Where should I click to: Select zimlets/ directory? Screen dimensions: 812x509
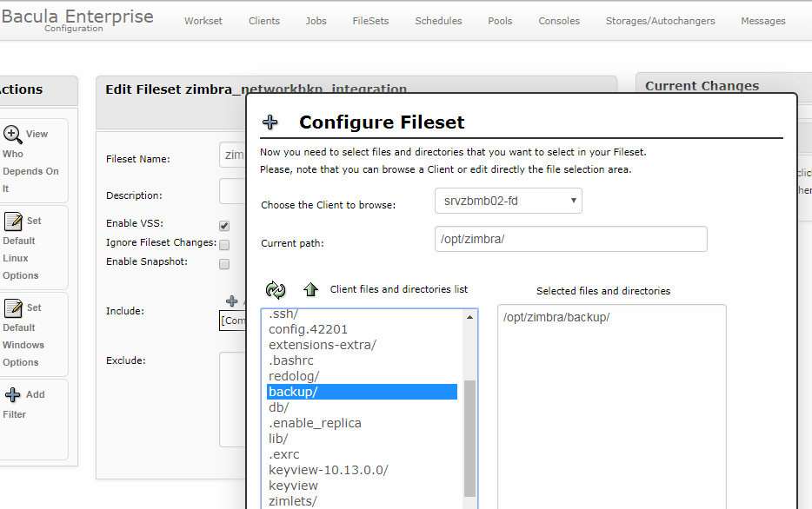tap(362, 501)
